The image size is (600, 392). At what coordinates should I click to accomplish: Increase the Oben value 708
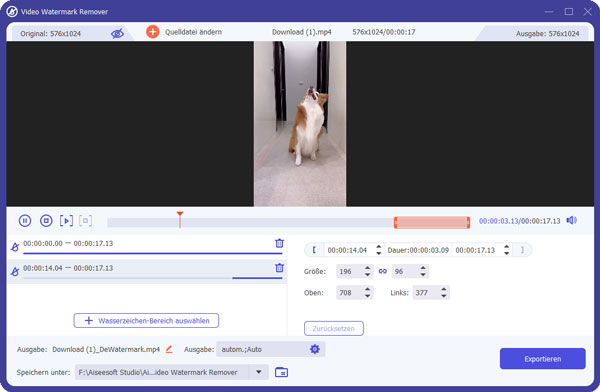(367, 289)
